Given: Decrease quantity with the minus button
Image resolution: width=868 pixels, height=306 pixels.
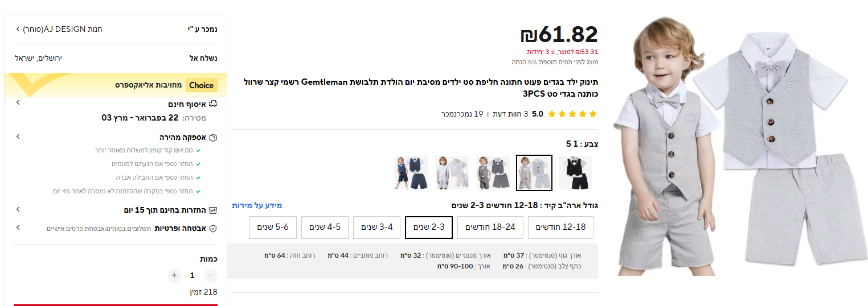Looking at the screenshot, I should 210,275.
